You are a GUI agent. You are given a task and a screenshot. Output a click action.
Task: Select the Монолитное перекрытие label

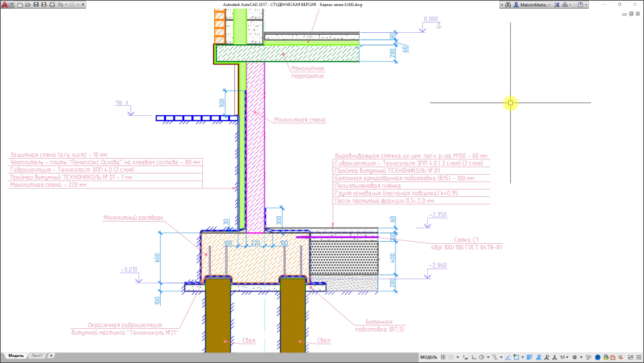click(x=308, y=72)
